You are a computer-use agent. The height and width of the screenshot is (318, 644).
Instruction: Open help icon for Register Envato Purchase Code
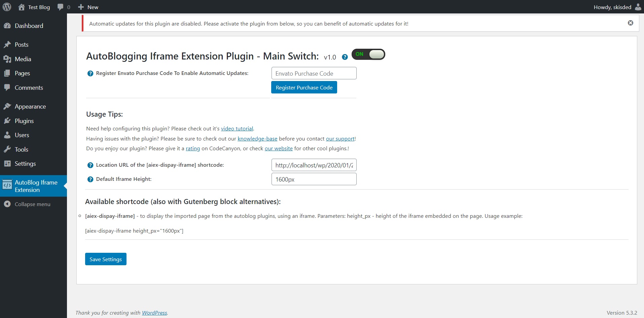click(x=90, y=73)
